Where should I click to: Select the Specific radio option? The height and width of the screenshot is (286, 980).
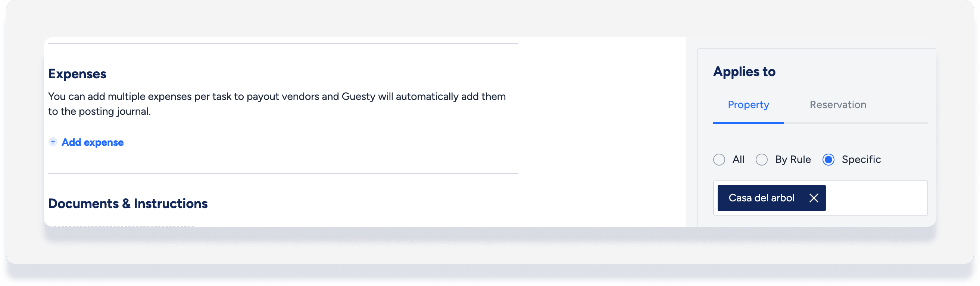tap(828, 159)
